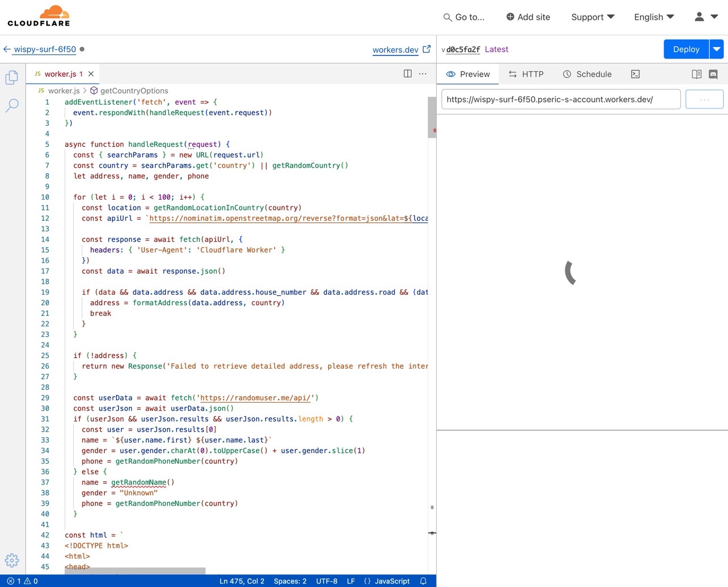Click the Cloudflare logo
This screenshot has height=587, width=728.
tap(39, 16)
